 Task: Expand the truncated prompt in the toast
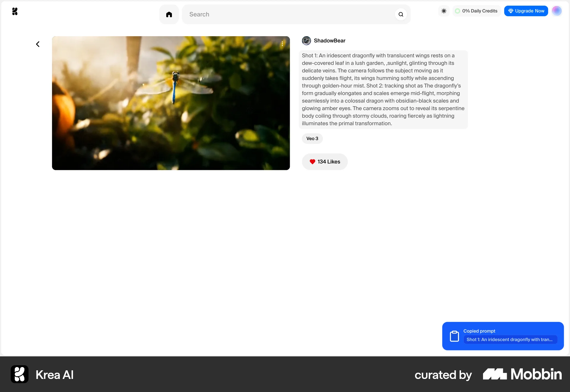510,339
